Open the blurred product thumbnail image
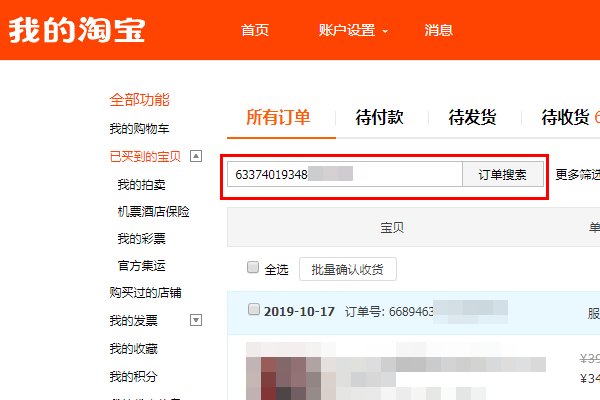Screen dimensions: 600x400 (x=284, y=372)
